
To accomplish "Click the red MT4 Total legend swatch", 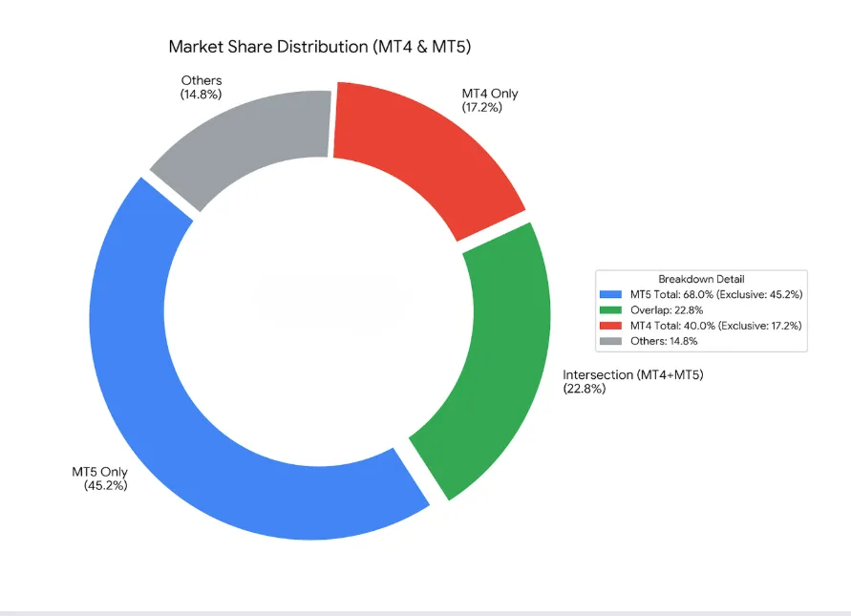I will click(610, 326).
